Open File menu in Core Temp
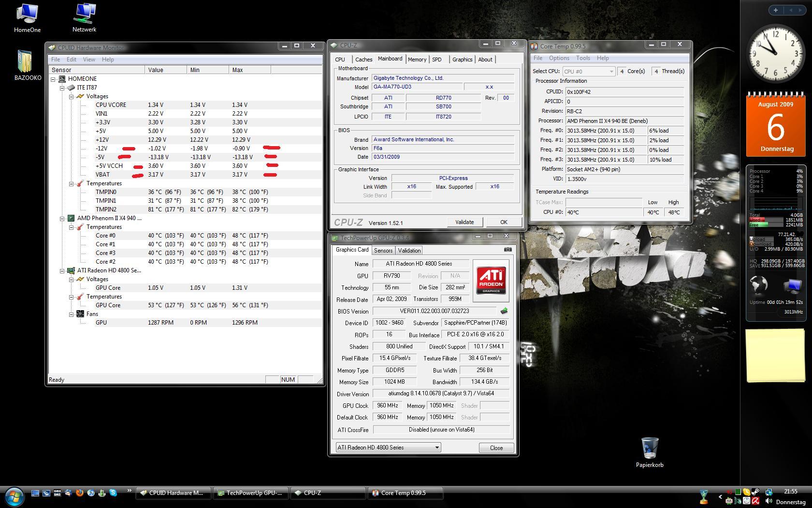The width and height of the screenshot is (812, 508). pos(537,58)
